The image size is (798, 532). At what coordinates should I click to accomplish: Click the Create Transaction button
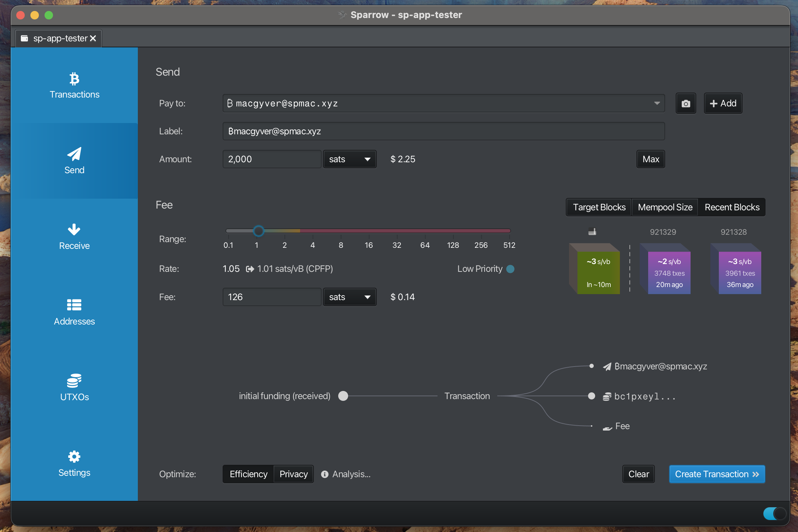pos(717,474)
